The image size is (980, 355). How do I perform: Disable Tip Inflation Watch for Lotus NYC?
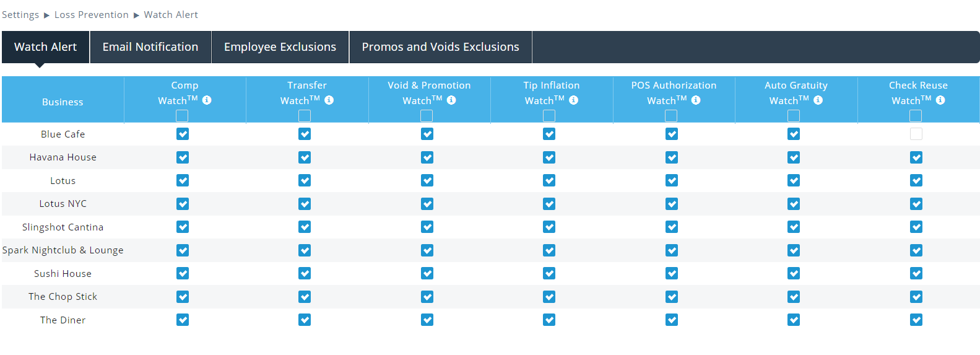549,204
